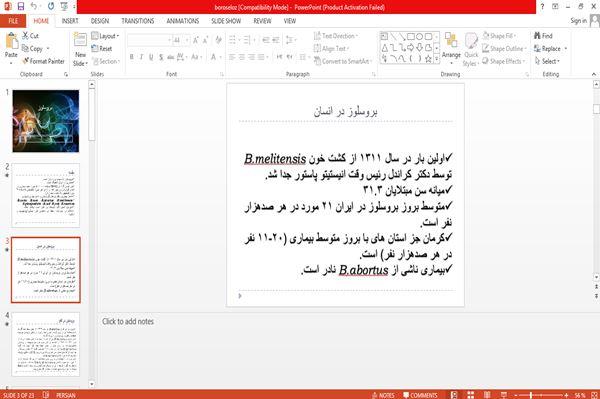Toggle the Comments pane from the status bar
Viewport: 600px width, 399px height.
(x=420, y=395)
